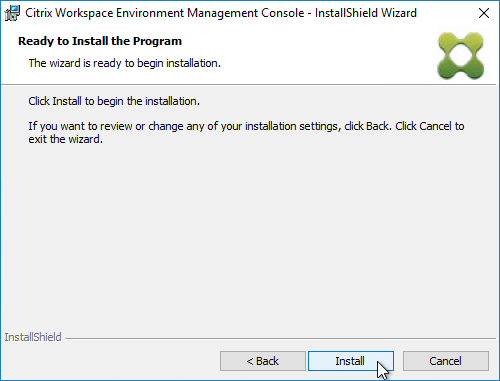Click the 'Ready to Install the Program' heading

100,41
